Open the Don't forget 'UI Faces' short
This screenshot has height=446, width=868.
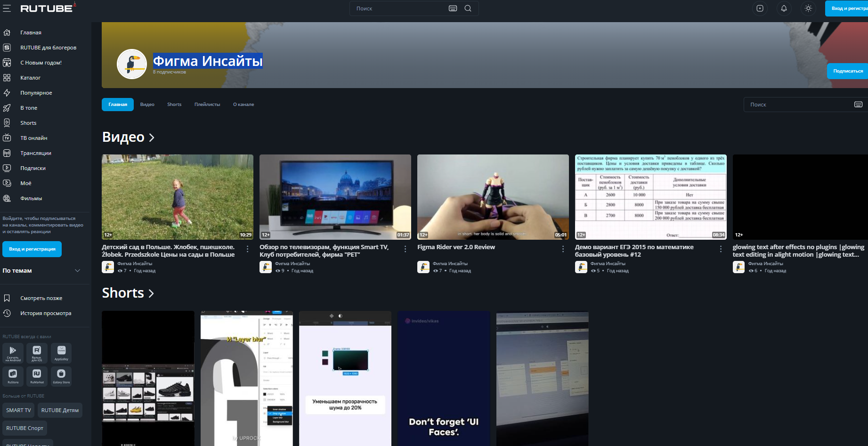444,379
